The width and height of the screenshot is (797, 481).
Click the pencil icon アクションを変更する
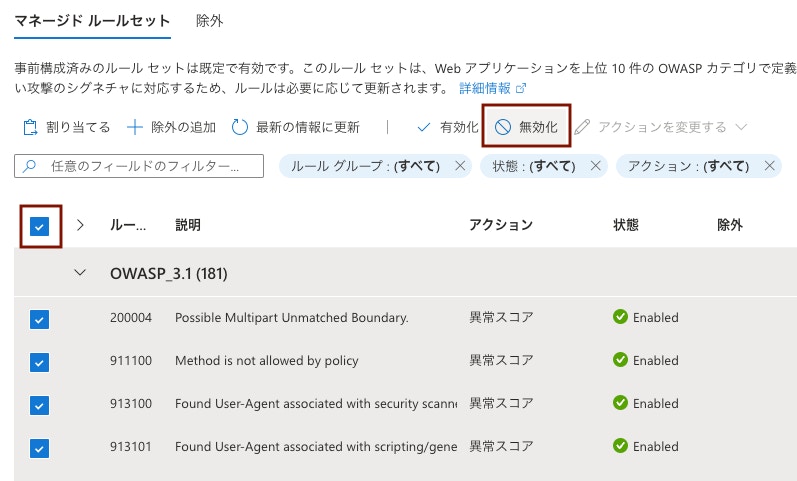click(x=582, y=127)
